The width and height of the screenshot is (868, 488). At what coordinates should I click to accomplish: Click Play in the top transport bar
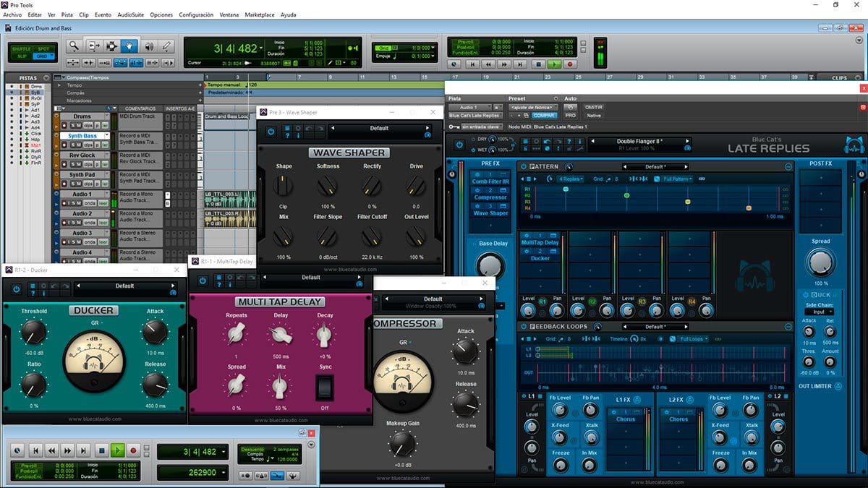(553, 64)
